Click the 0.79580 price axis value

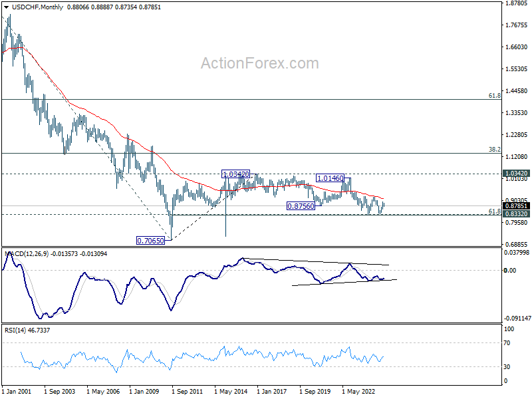coord(517,223)
